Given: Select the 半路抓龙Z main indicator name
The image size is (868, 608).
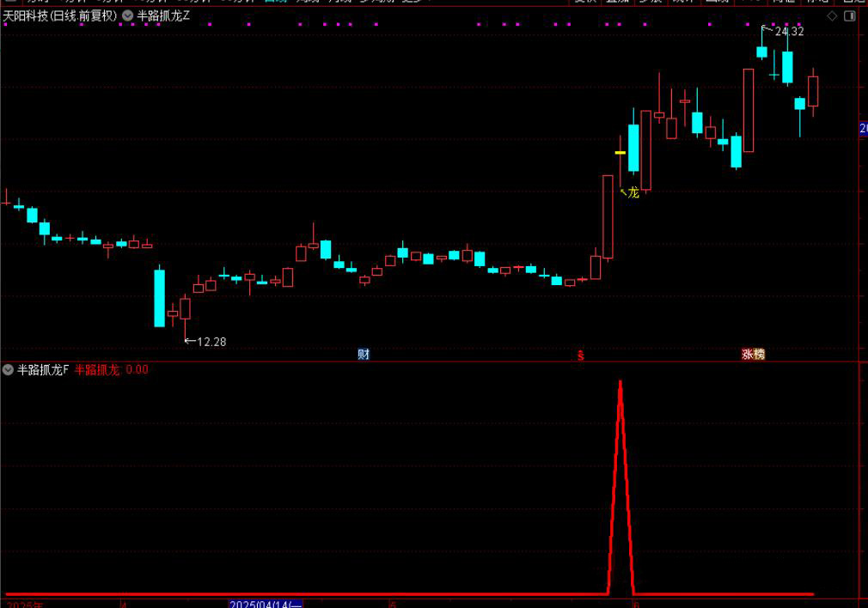Looking at the screenshot, I should [163, 15].
